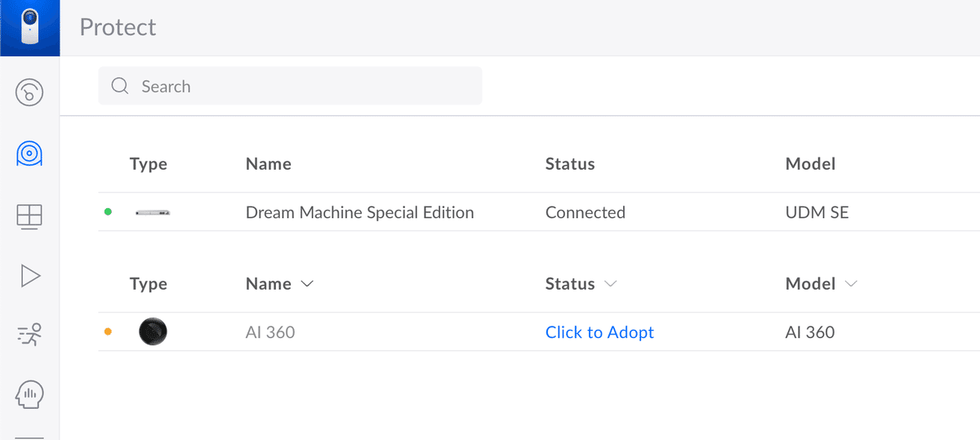The width and height of the screenshot is (980, 440).
Task: Click the UniFi Protect camera logo
Action: [x=29, y=28]
